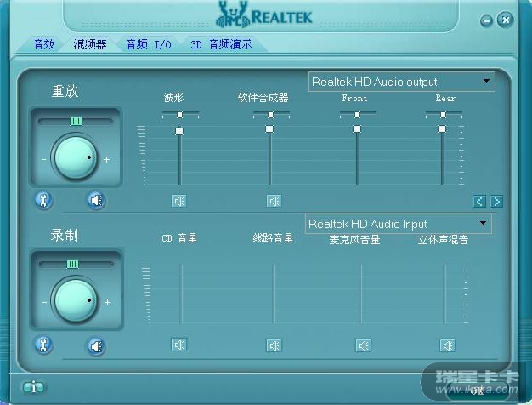Click the minus sign beside recording knob

44,302
